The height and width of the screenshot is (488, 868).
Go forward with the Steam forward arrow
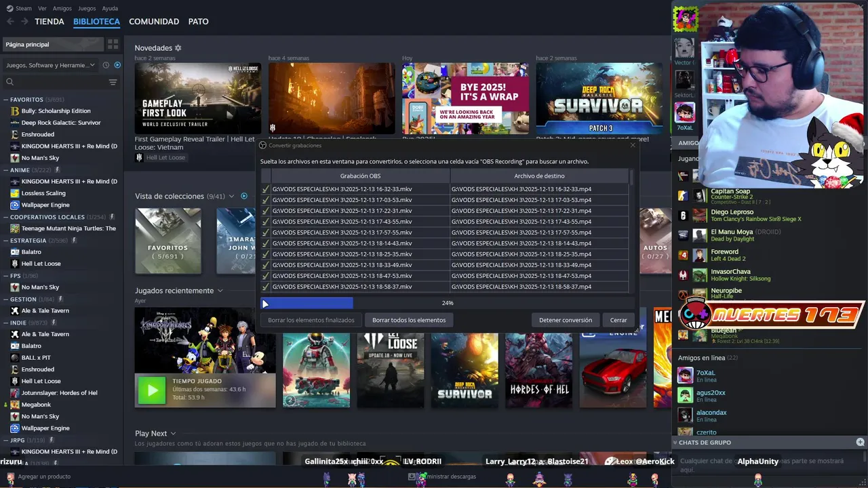pyautogui.click(x=24, y=22)
